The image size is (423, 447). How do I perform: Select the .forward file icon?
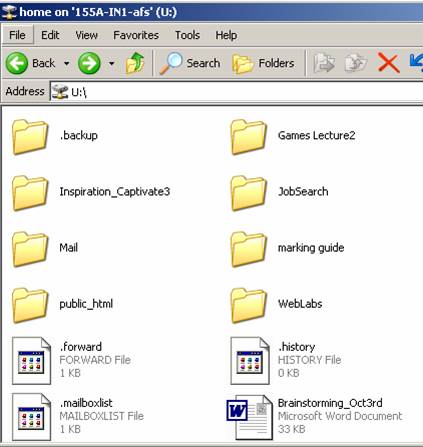pos(31,361)
